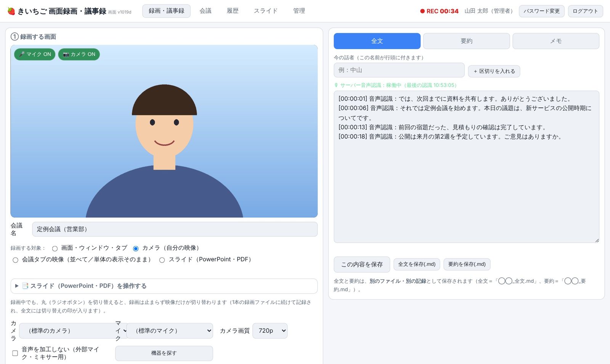Show the 全文 transcript tab

click(377, 41)
